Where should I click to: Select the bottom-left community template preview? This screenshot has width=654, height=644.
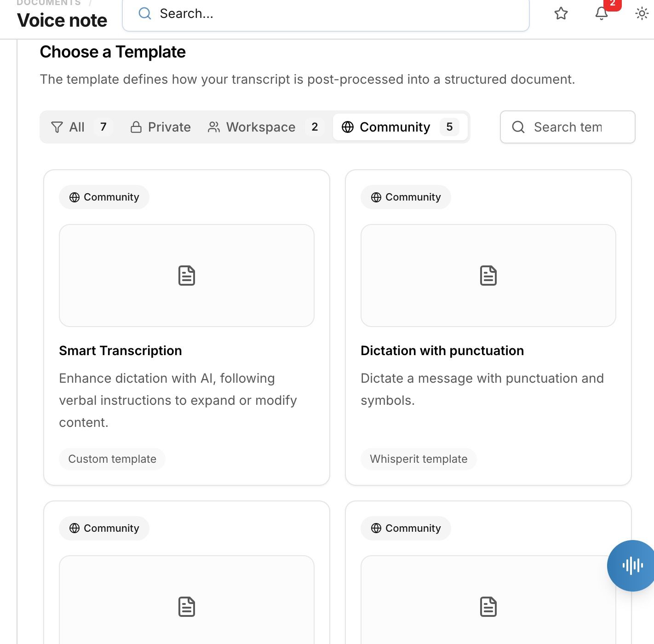point(187,600)
